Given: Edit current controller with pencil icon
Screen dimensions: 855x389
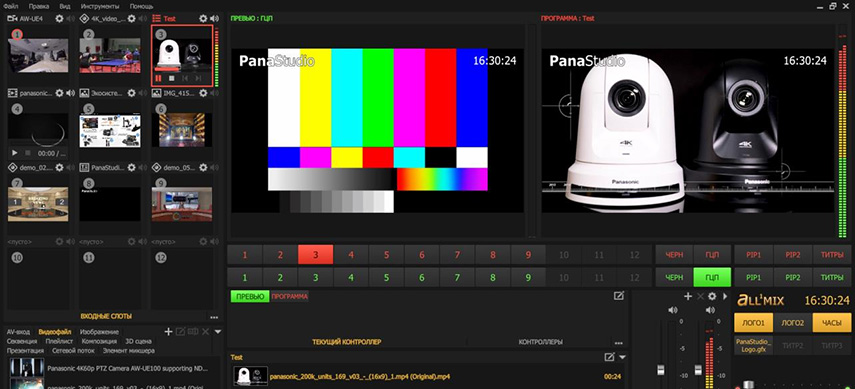Looking at the screenshot, I should (x=618, y=296).
